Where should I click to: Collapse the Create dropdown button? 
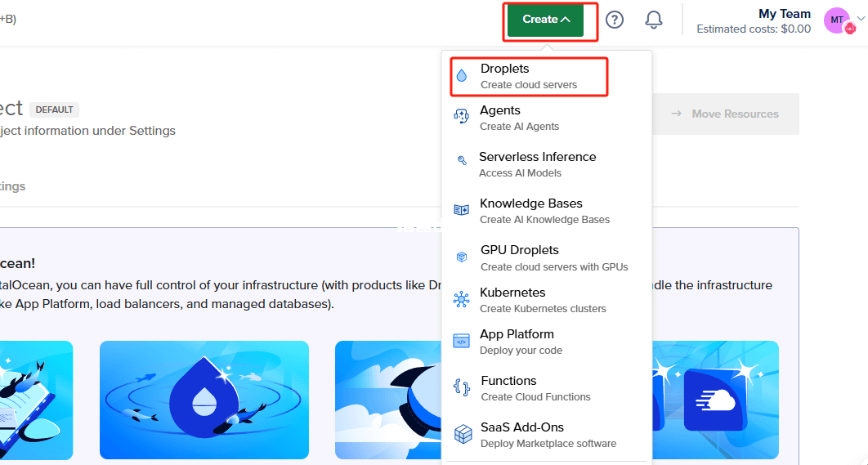tap(546, 20)
